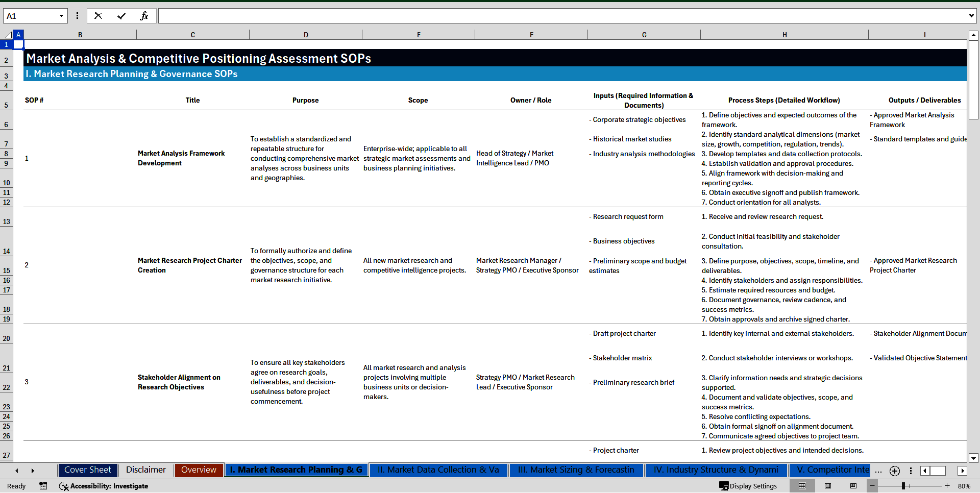This screenshot has width=980, height=493.
Task: Select the Normal view icon in the status bar
Action: [801, 486]
